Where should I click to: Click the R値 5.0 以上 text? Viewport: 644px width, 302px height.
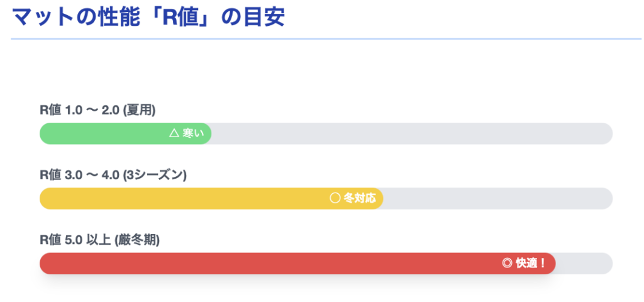[75, 240]
